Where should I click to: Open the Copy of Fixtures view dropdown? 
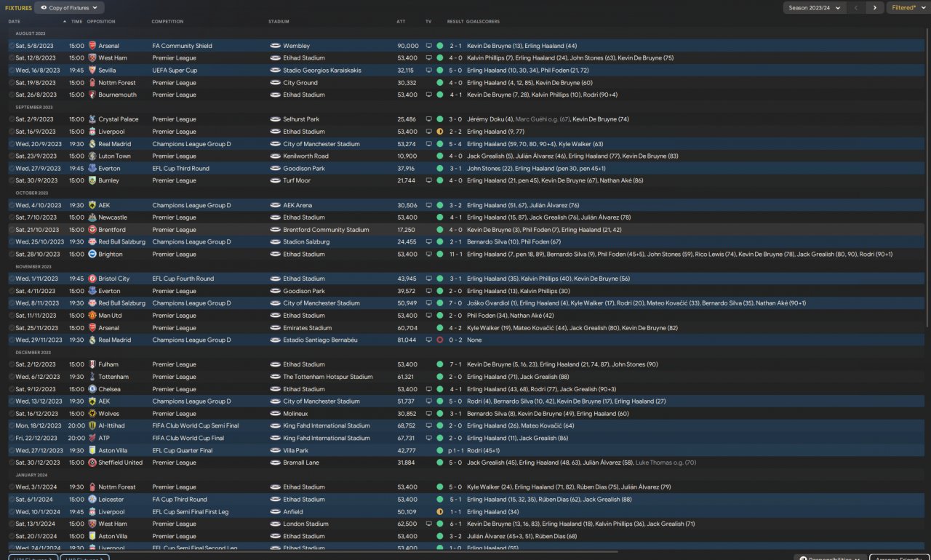70,8
